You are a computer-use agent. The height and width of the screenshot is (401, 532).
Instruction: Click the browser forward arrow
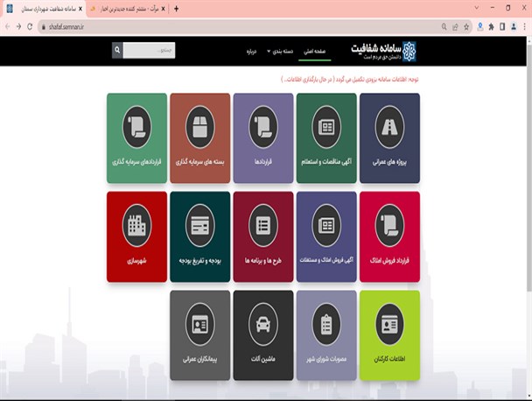[18, 26]
